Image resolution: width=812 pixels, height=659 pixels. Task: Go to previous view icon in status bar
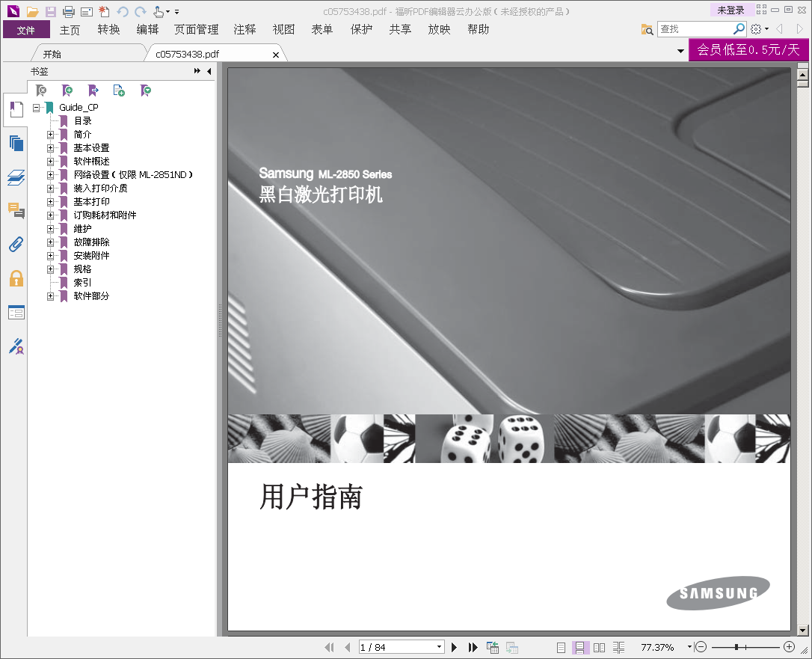coord(493,647)
